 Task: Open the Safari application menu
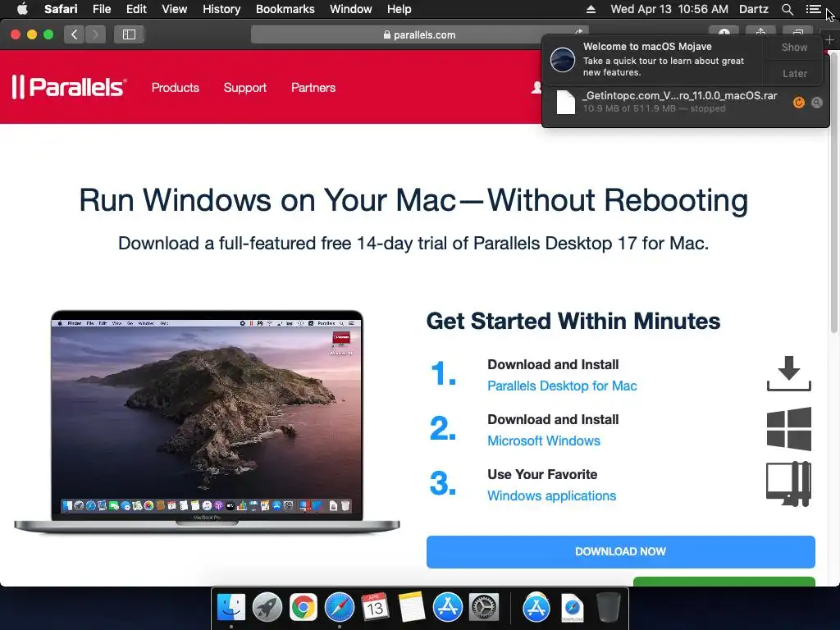(x=61, y=9)
